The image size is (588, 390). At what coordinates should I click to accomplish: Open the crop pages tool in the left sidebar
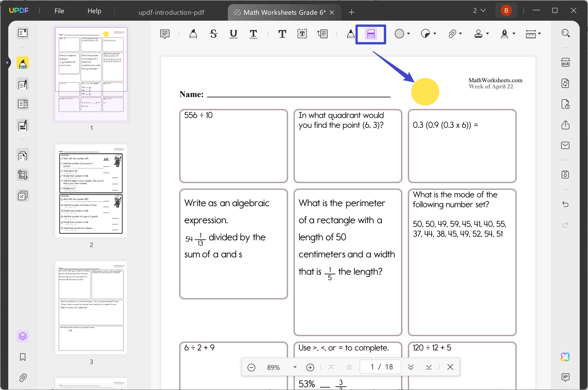(23, 175)
